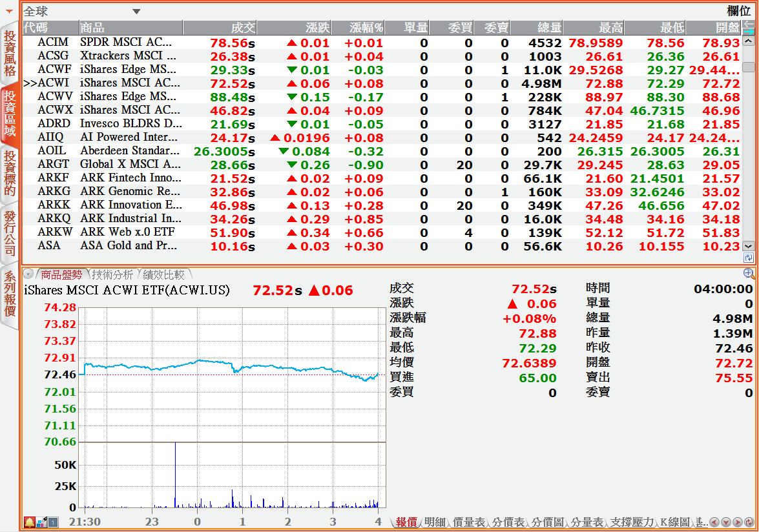Click the small chart icon next to the bell
The image size is (759, 532).
[x=42, y=522]
